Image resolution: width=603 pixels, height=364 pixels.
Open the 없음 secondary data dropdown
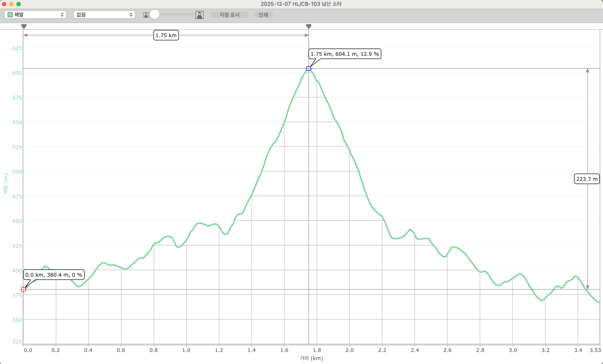(x=104, y=15)
